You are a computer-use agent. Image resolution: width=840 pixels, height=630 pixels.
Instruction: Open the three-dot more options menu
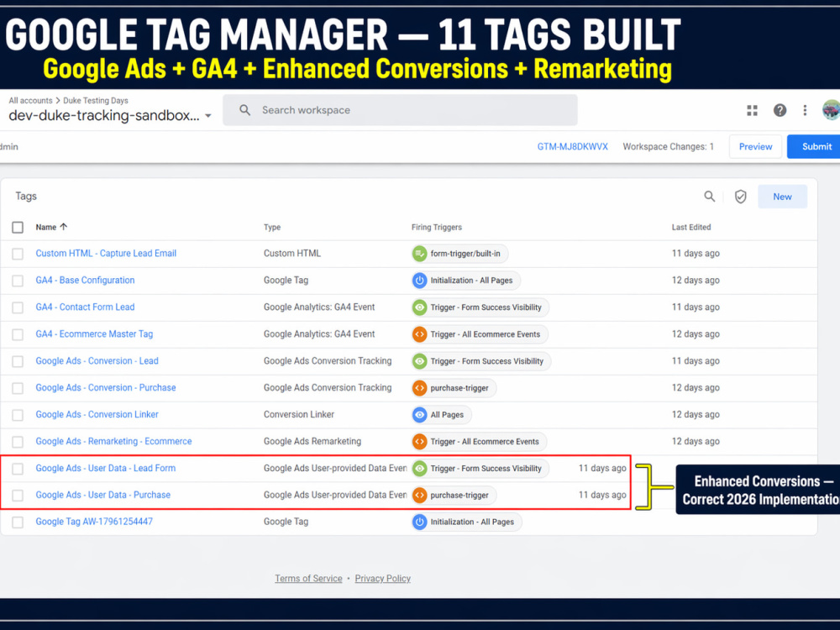pos(805,110)
